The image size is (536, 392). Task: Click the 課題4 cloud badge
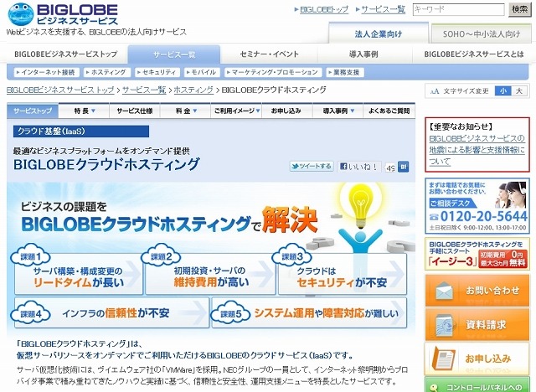tap(31, 312)
